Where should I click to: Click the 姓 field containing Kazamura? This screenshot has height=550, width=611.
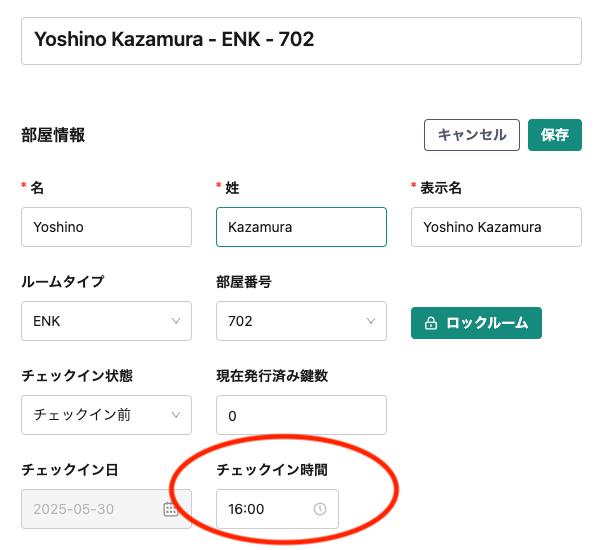301,227
